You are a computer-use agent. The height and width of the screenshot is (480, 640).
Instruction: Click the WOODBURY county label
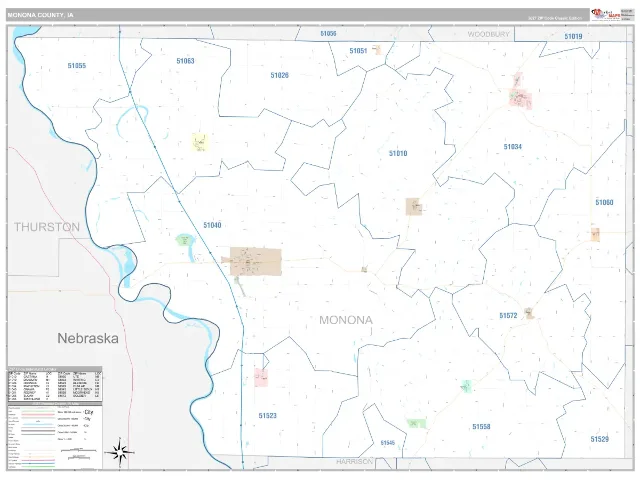point(489,34)
